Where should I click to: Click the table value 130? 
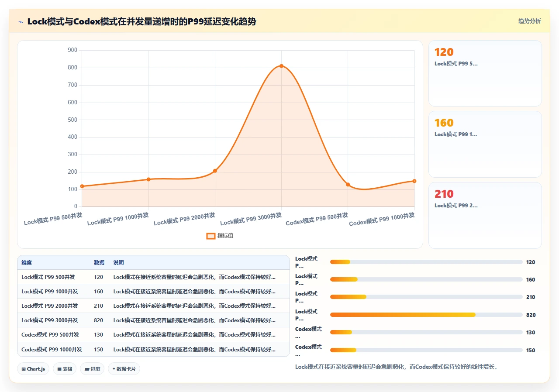(99, 335)
